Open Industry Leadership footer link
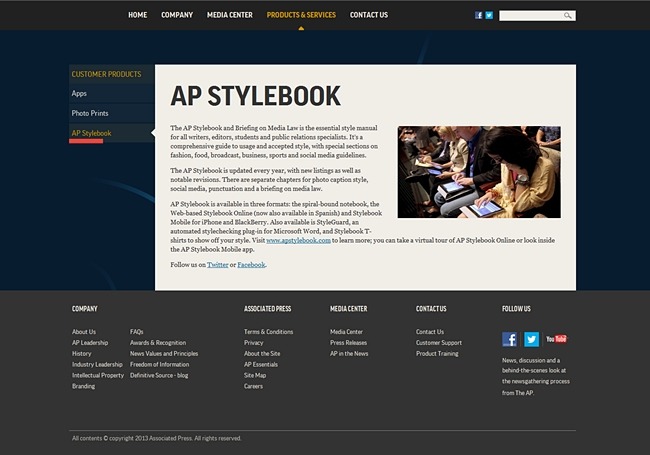This screenshot has height=455, width=650. coord(97,364)
